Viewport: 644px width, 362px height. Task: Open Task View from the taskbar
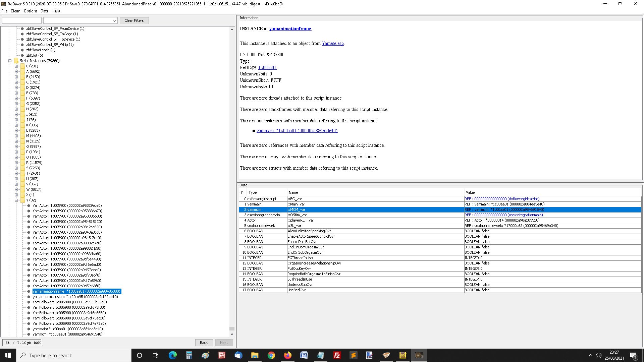(156, 355)
